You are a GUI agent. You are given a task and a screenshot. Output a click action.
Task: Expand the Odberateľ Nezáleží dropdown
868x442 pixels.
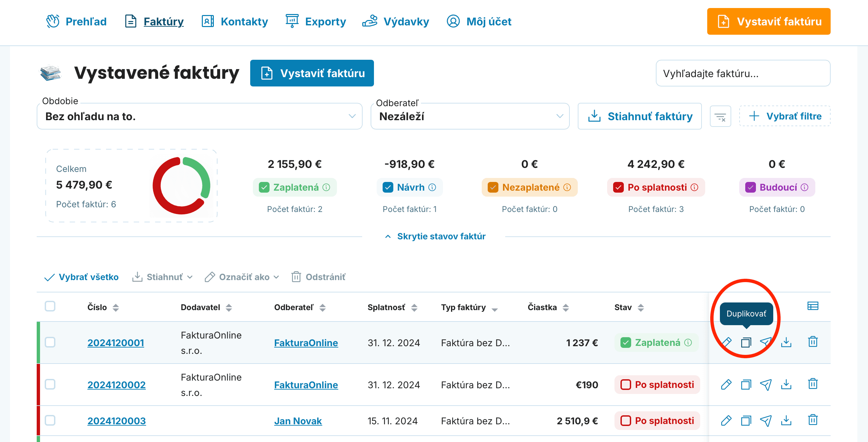[470, 116]
